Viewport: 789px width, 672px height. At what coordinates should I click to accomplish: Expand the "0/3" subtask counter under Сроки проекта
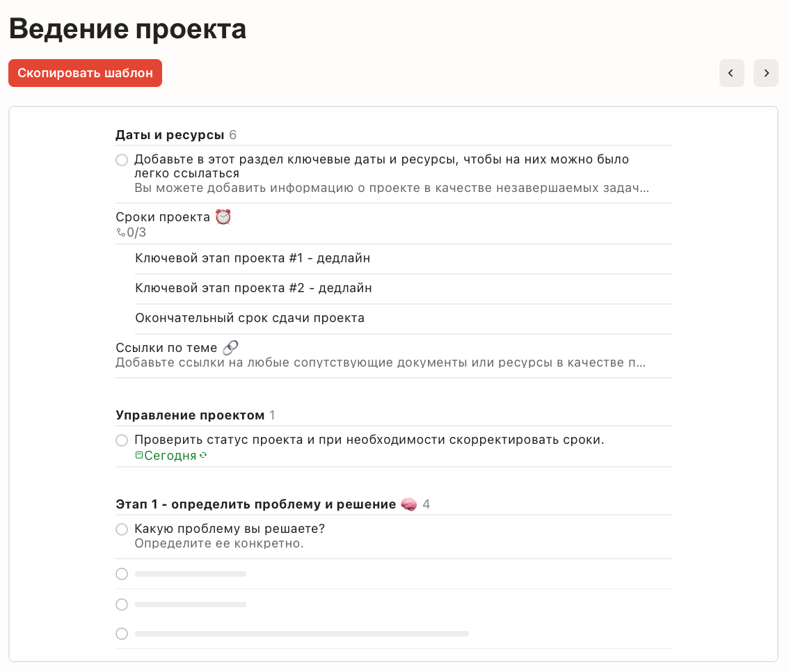132,232
